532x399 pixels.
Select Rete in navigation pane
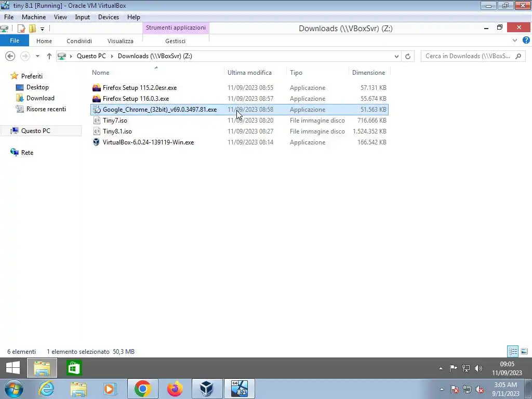click(22, 152)
